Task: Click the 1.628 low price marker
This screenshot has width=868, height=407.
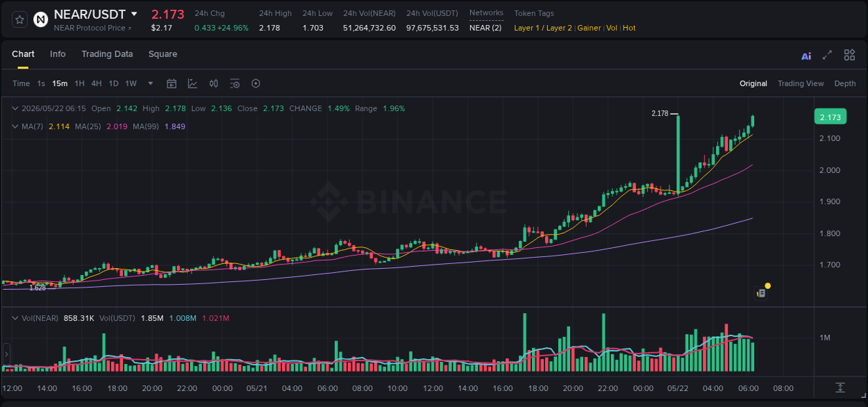Action: pos(37,288)
